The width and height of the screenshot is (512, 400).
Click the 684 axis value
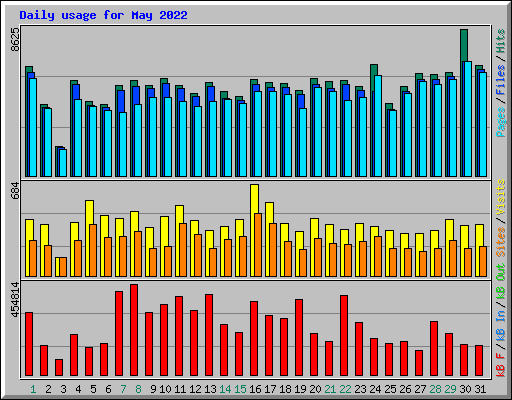(x=15, y=190)
